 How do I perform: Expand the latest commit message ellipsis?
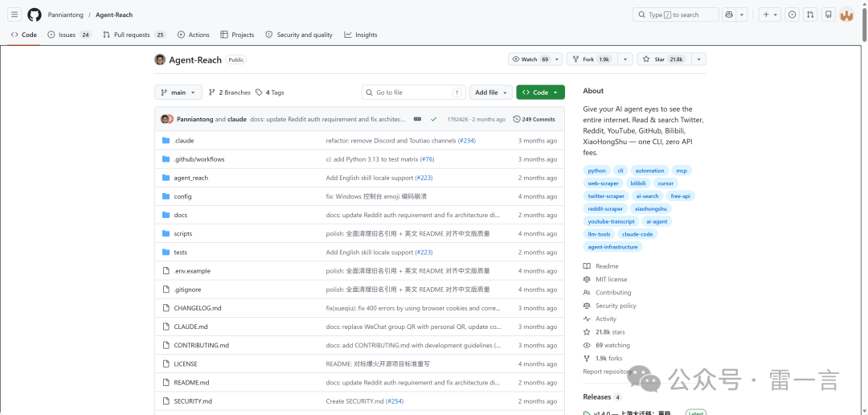[x=417, y=119]
